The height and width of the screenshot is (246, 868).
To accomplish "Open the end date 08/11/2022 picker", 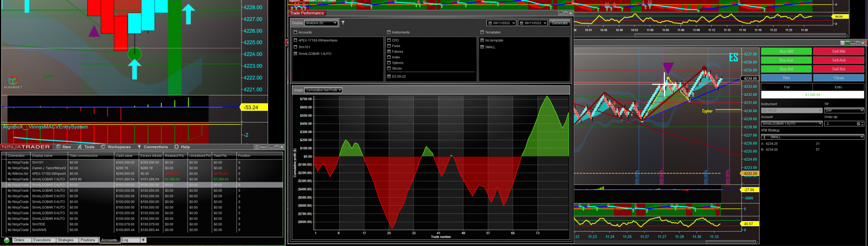I will pyautogui.click(x=533, y=23).
